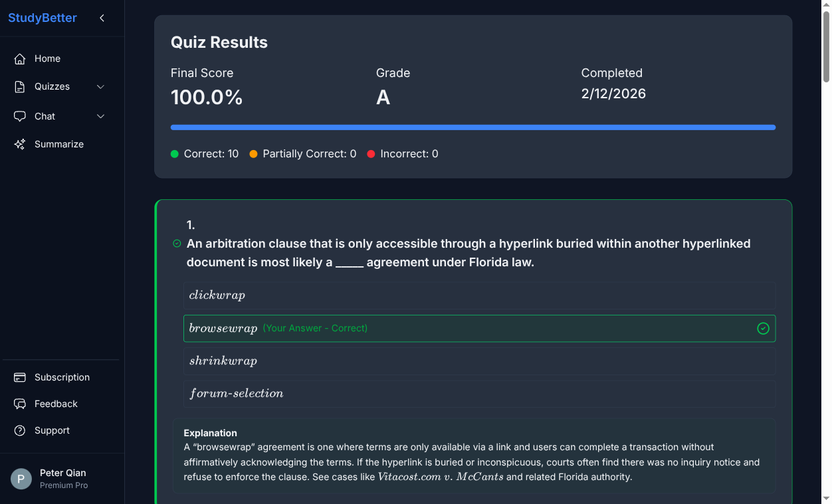Expand the Chat section chevron

pos(100,116)
